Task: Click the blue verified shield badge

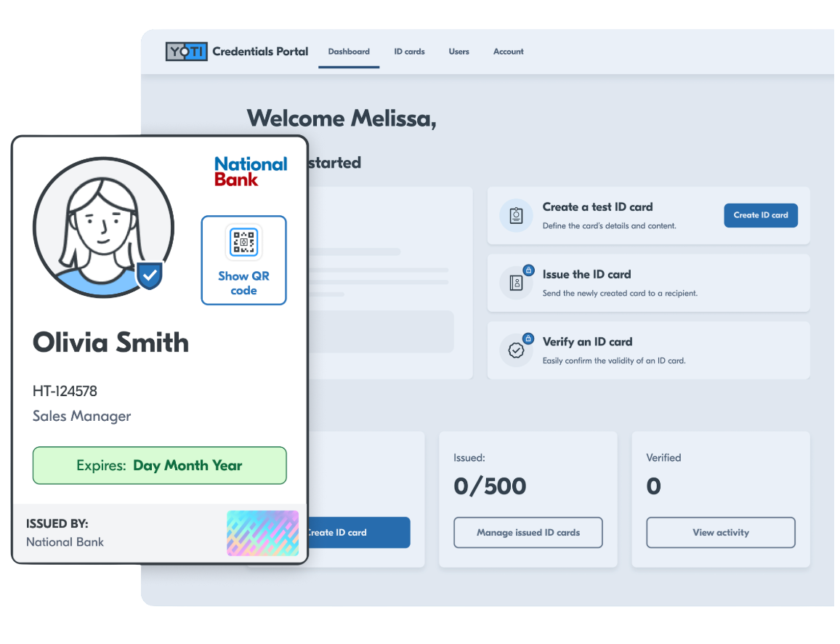Action: (x=150, y=276)
